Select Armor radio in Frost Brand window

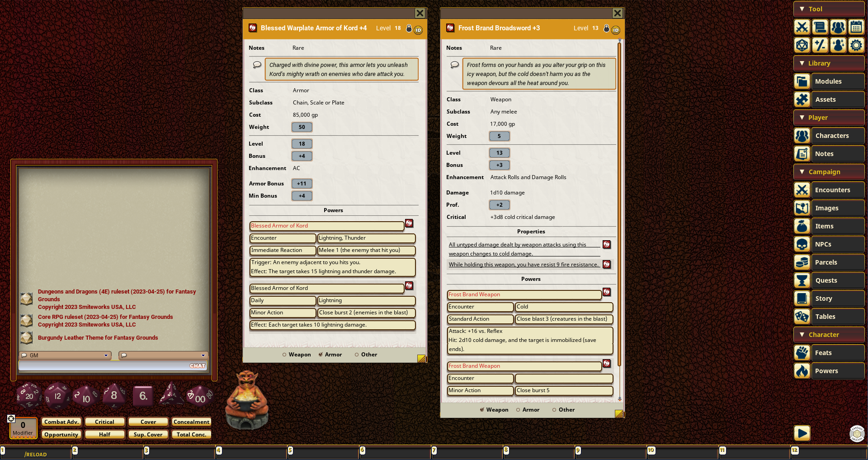pyautogui.click(x=518, y=410)
